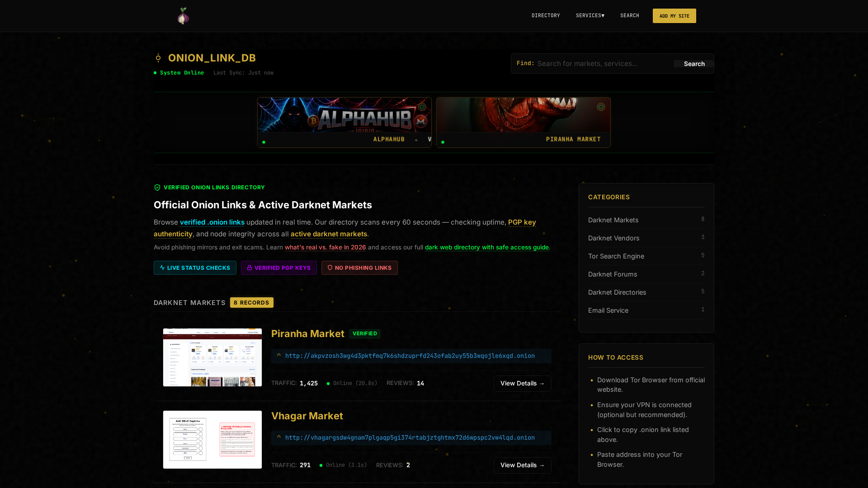Click the green status dot next to System Online
Viewport: 868px width, 488px height.
click(155, 73)
